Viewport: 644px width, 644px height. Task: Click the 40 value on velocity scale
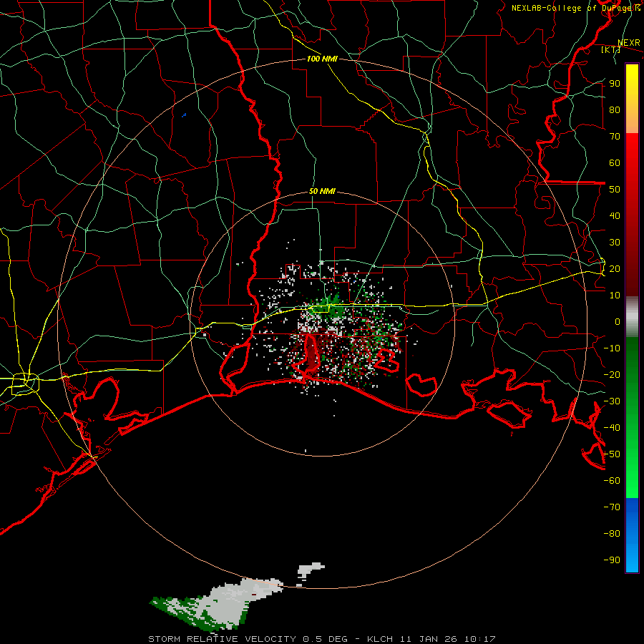click(615, 215)
